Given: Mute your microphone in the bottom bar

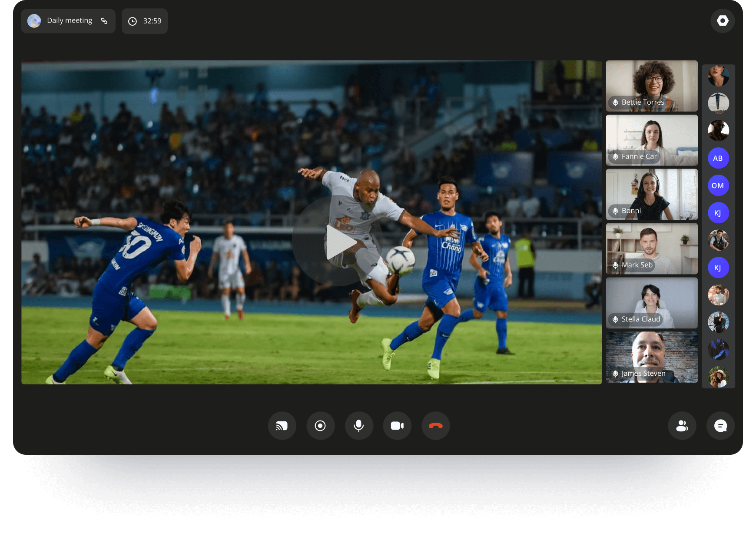Looking at the screenshot, I should click(359, 426).
